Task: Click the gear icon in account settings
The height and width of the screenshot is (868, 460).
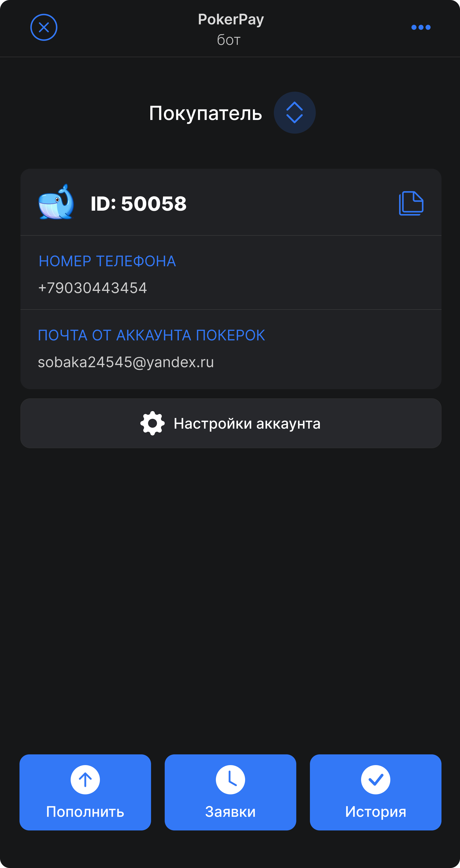Action: point(153,423)
